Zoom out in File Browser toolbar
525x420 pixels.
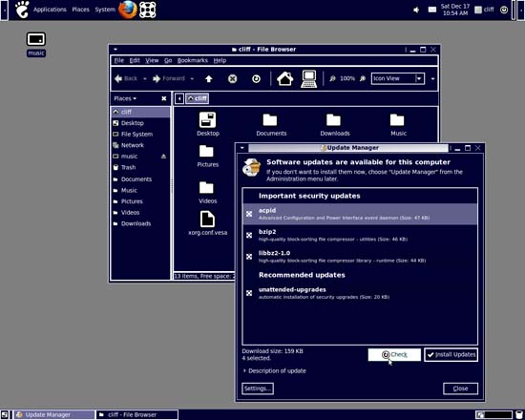click(332, 78)
